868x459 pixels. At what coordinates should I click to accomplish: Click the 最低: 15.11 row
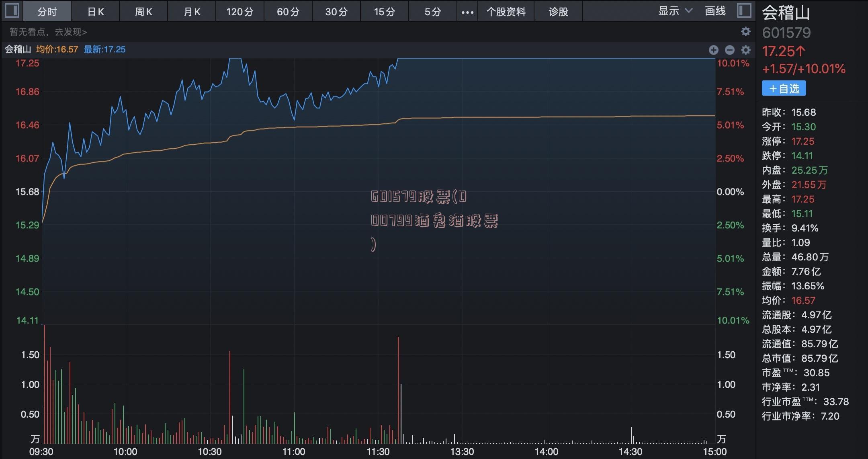point(788,213)
